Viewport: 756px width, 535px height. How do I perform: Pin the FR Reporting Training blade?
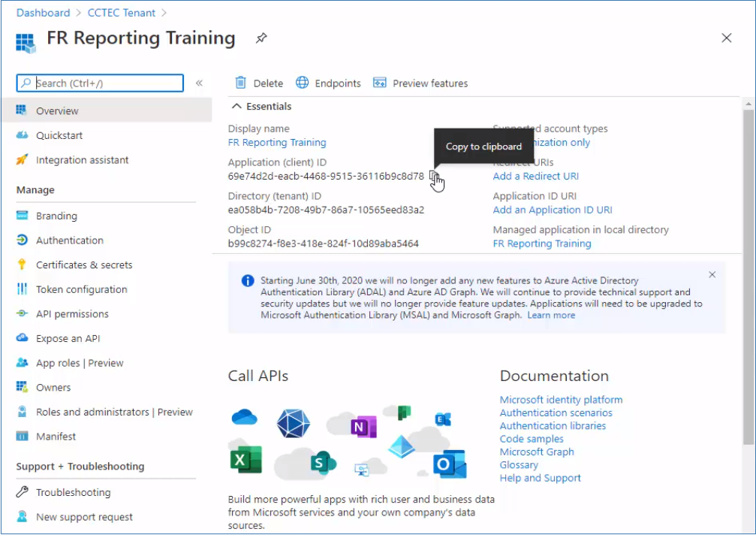[x=261, y=38]
